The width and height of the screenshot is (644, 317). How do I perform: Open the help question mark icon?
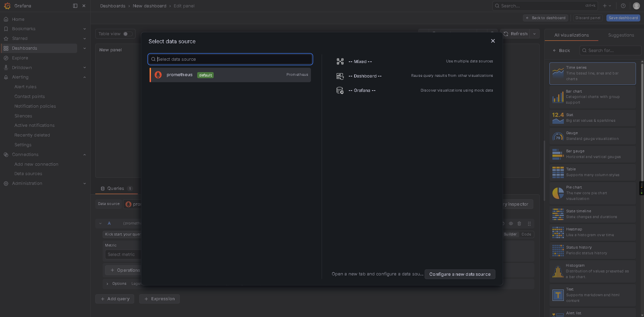click(x=623, y=6)
